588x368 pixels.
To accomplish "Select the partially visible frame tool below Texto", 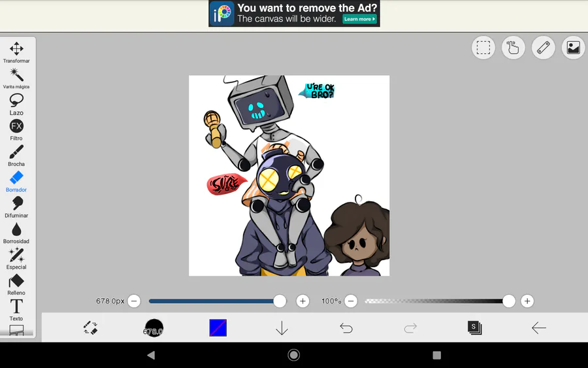I will tap(16, 330).
